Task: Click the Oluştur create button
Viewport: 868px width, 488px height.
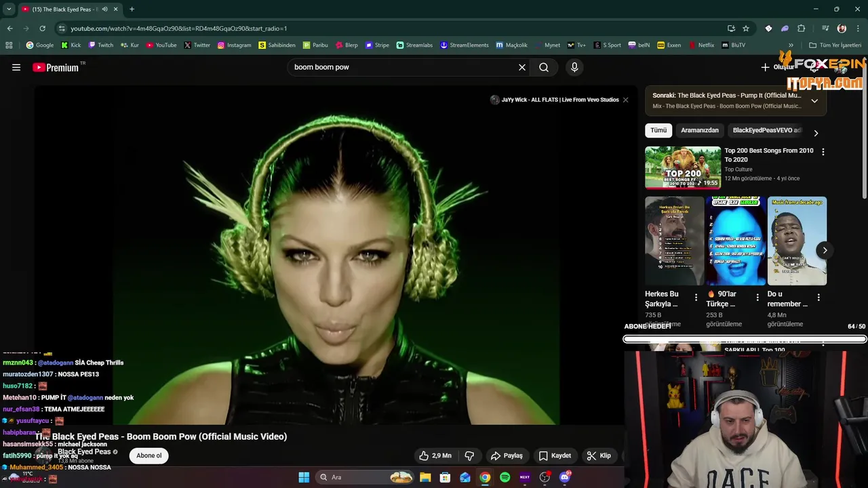Action: [x=777, y=67]
